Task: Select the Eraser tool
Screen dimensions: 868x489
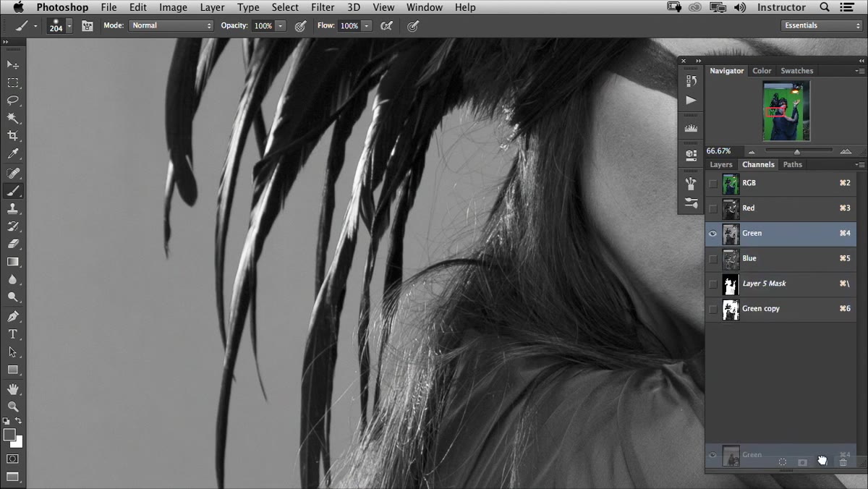Action: [x=13, y=244]
